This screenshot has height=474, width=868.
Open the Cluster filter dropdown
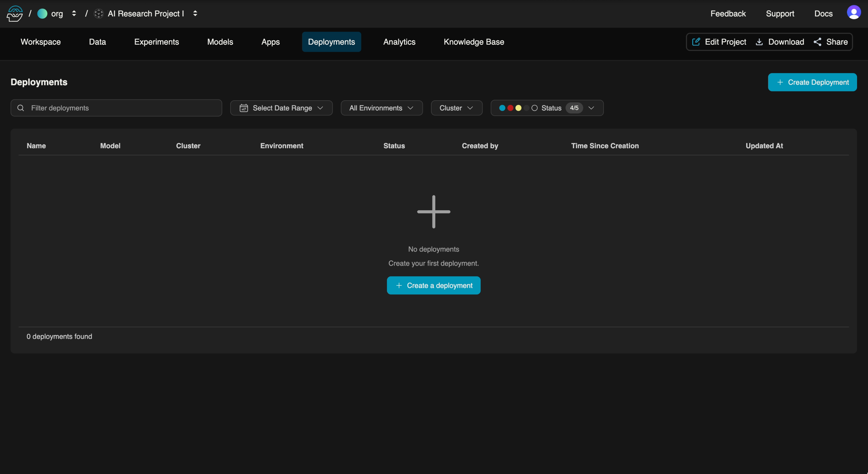456,108
